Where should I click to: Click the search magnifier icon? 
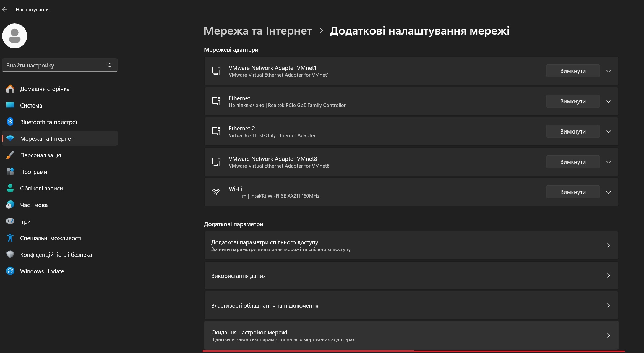point(110,66)
